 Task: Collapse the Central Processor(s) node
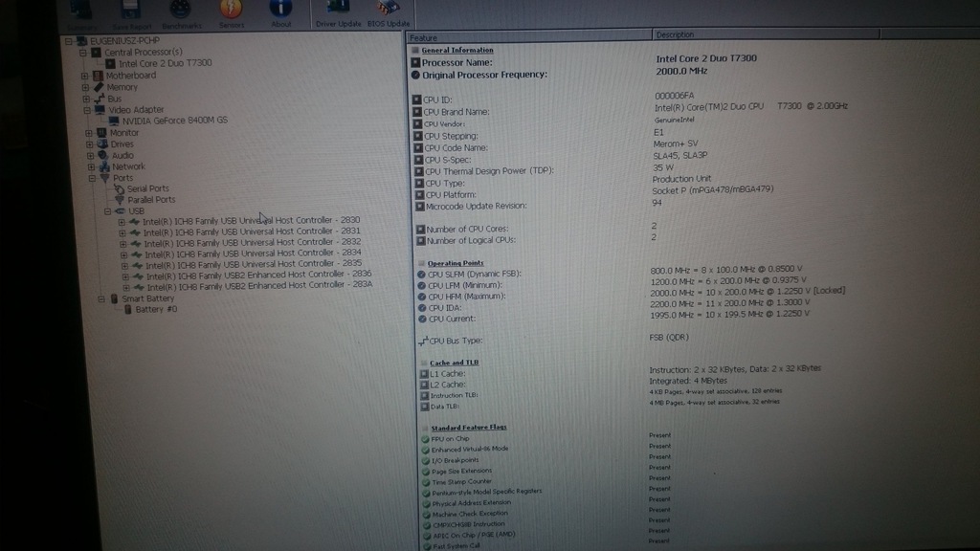84,53
